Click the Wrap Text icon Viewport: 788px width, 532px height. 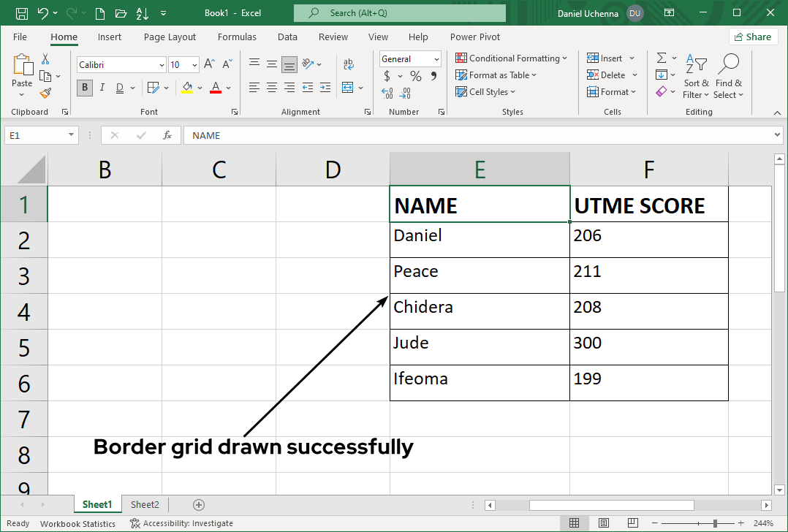point(348,64)
